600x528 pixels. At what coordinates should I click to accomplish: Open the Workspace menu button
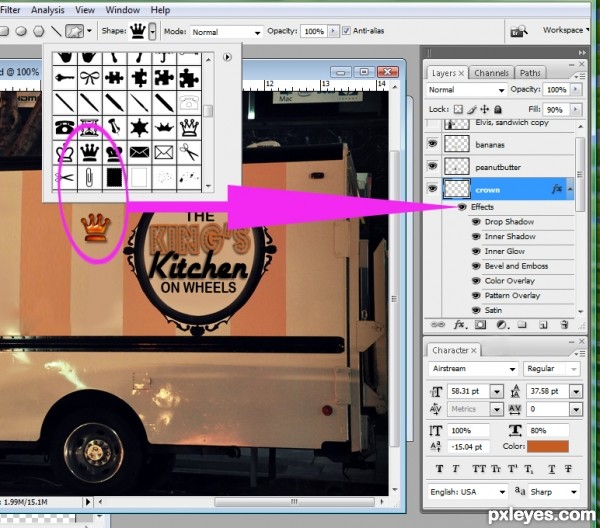(x=565, y=30)
